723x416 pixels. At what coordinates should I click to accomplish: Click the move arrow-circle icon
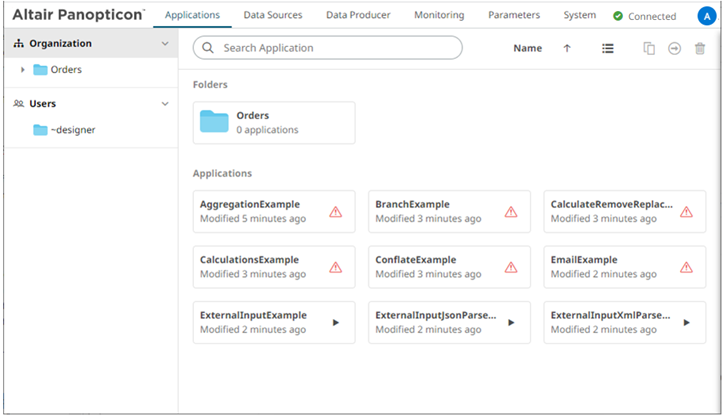[675, 48]
